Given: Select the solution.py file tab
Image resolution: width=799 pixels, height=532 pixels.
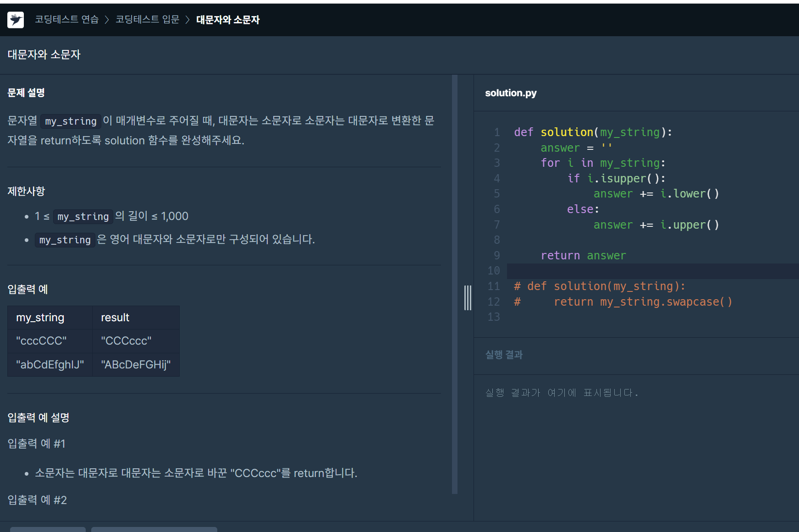Looking at the screenshot, I should [x=511, y=93].
